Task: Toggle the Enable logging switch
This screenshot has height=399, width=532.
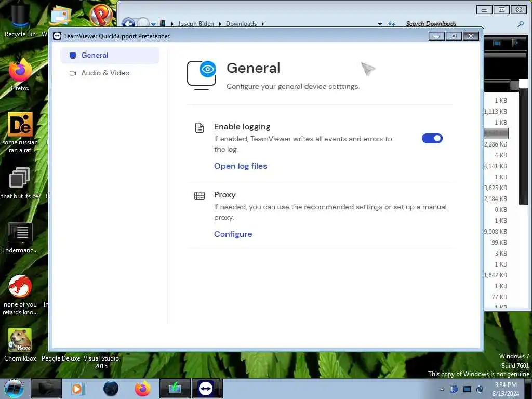Action: coord(432,138)
